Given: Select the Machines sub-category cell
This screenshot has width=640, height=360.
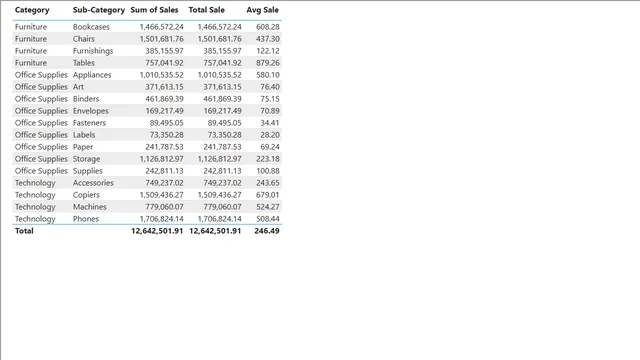Looking at the screenshot, I should (x=89, y=207).
